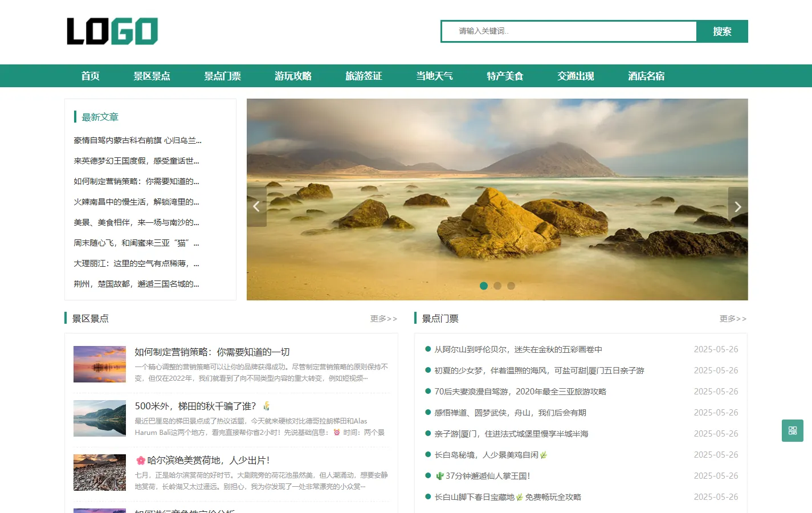Go to 首页 in navigation bar
The width and height of the screenshot is (812, 513).
tap(90, 76)
